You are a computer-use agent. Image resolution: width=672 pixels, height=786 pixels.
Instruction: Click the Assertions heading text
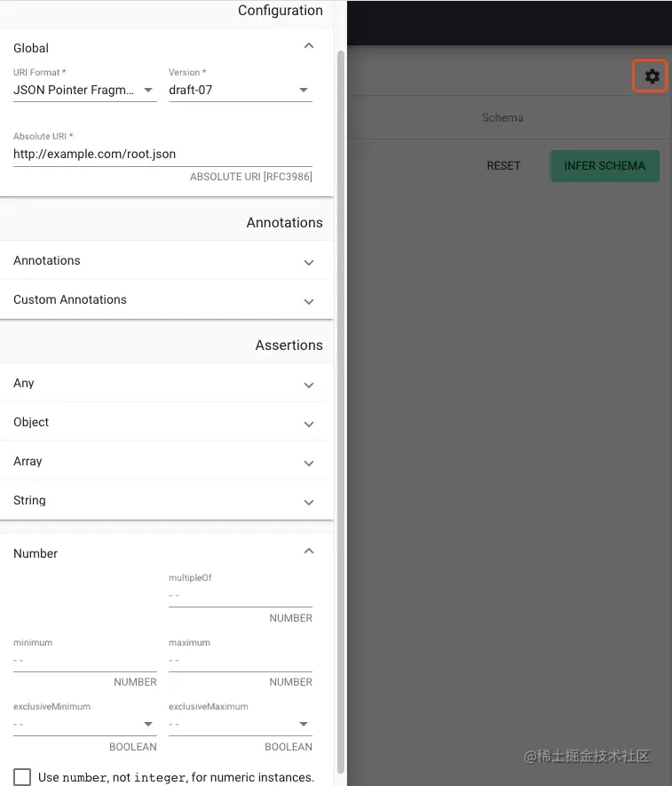click(289, 345)
